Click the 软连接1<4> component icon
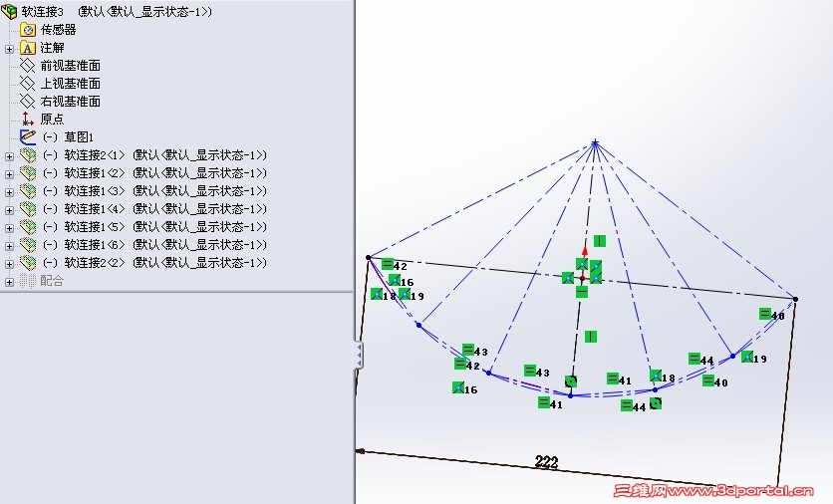The height and width of the screenshot is (504, 833). tap(28, 209)
